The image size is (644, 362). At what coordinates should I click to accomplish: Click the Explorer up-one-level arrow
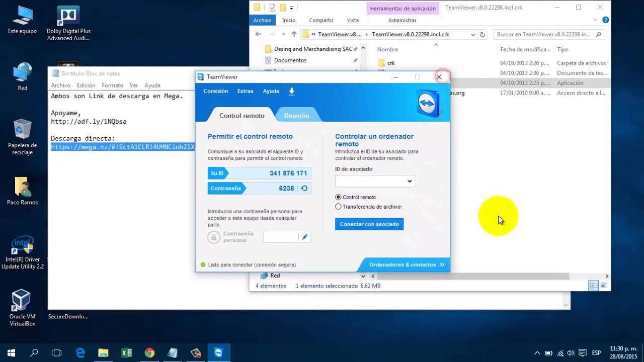294,34
